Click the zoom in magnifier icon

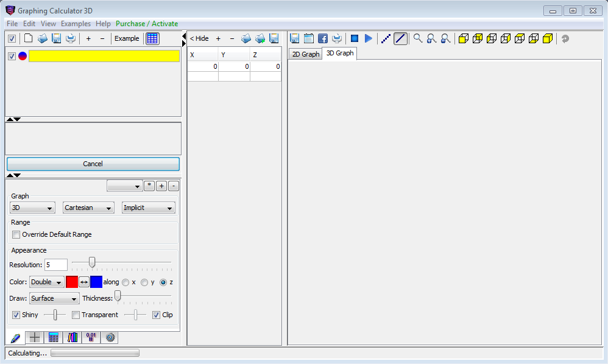tap(431, 38)
